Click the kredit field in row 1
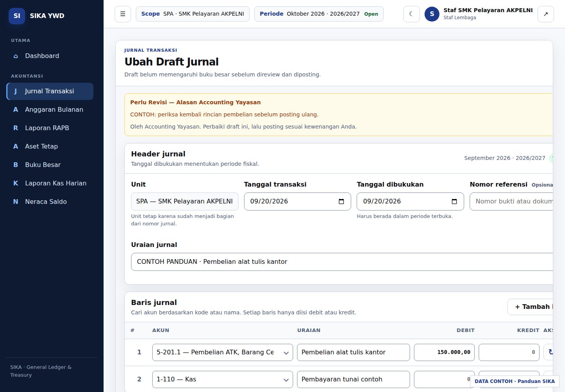The image size is (565, 392). [509, 352]
